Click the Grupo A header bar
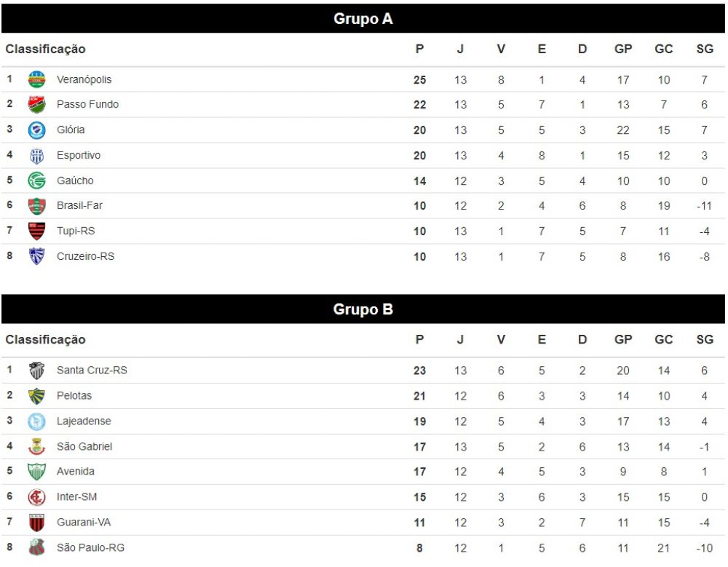The width and height of the screenshot is (728, 567). 363,19
